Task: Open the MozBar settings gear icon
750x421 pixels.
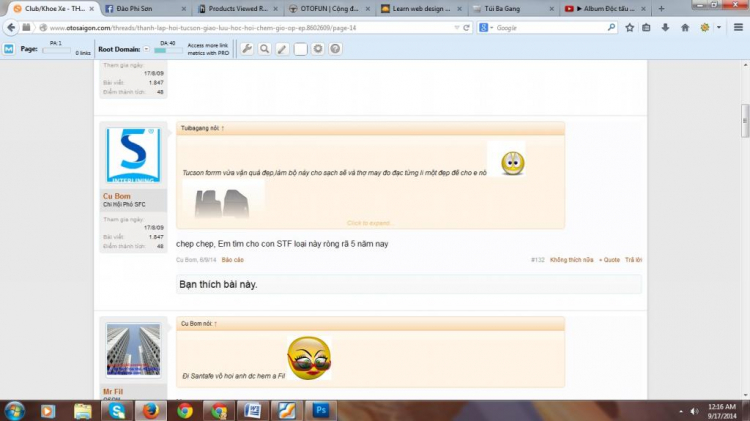Action: (x=318, y=49)
